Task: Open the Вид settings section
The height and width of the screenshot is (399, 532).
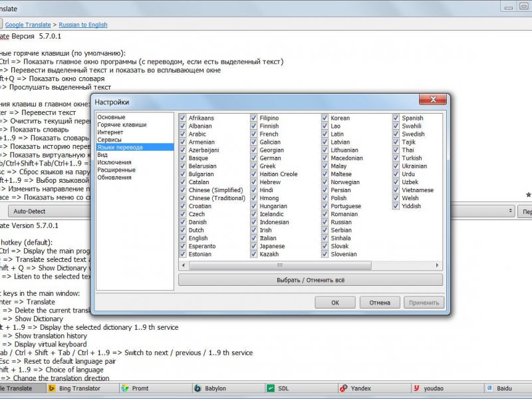Action: (102, 155)
